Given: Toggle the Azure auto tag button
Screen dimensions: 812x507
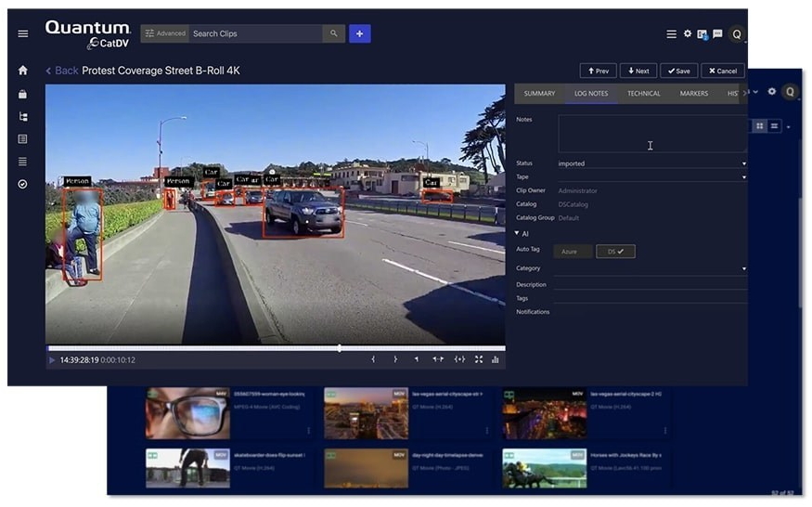Looking at the screenshot, I should 574,252.
